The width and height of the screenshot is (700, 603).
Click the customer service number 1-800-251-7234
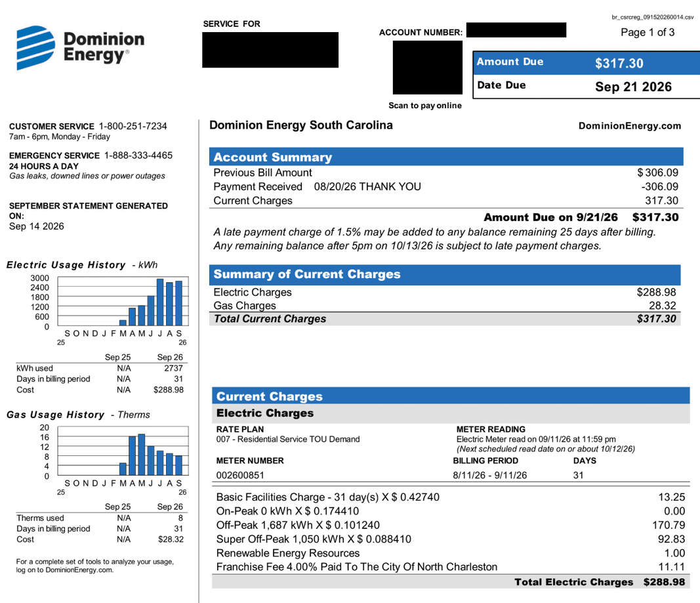coord(133,127)
